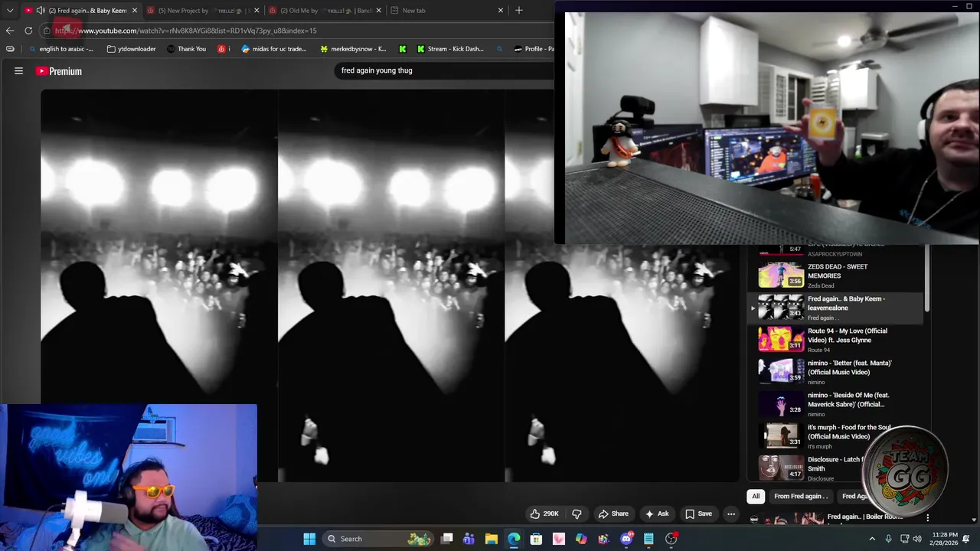980x551 pixels.
Task: Click the Windows taskbar Search box
Action: [x=379, y=539]
